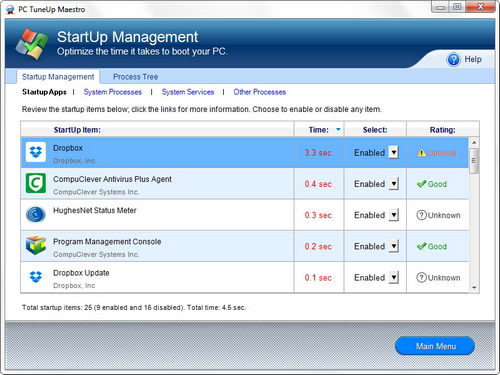
Task: Click the Dropbox Update item name
Action: coord(81,273)
